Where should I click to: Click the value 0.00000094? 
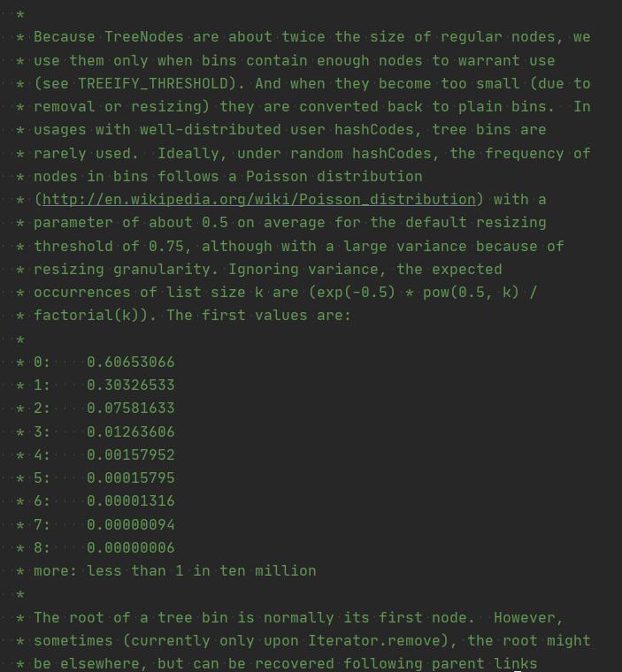pyautogui.click(x=131, y=525)
